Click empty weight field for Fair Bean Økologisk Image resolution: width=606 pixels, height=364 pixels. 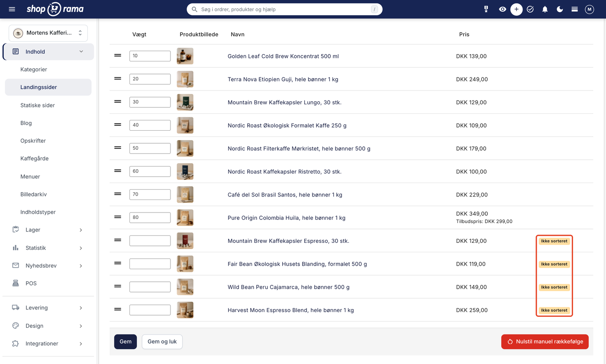150,264
